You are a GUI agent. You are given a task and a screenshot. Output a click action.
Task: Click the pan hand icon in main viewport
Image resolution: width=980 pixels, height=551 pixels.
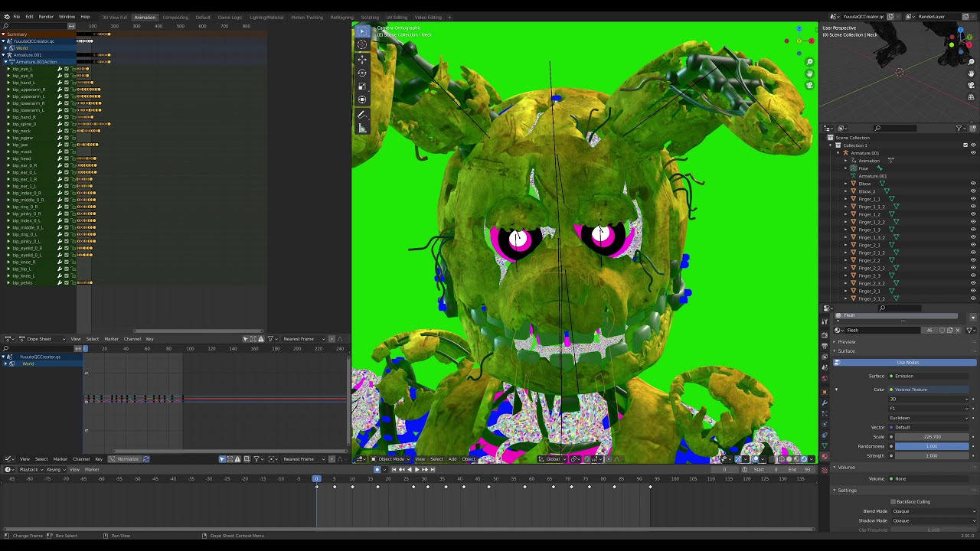click(x=809, y=73)
